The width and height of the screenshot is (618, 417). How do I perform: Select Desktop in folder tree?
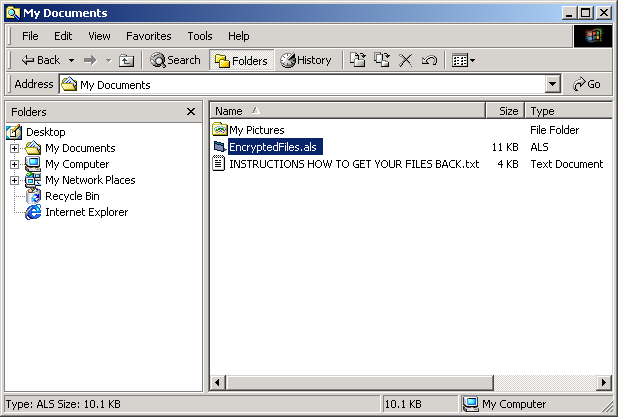click(46, 132)
